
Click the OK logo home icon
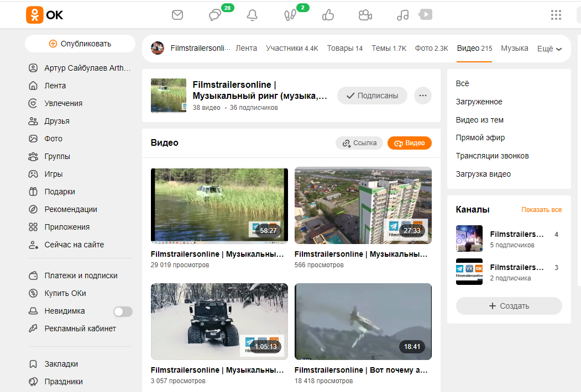[x=44, y=15]
